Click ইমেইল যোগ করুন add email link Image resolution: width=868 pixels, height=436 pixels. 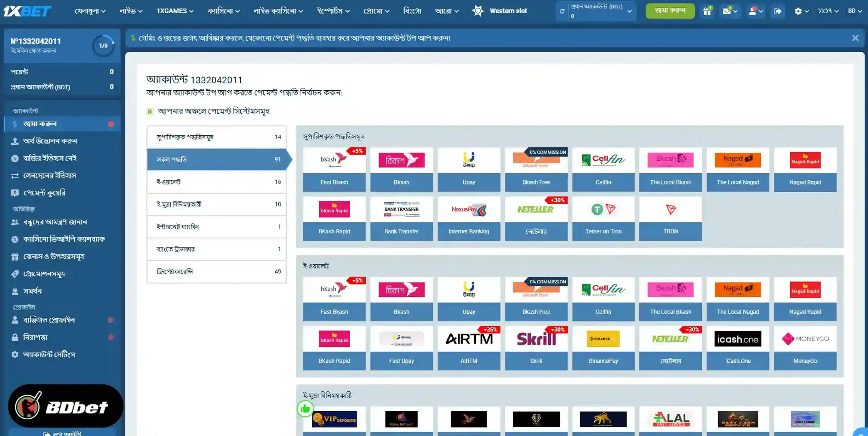pos(33,51)
